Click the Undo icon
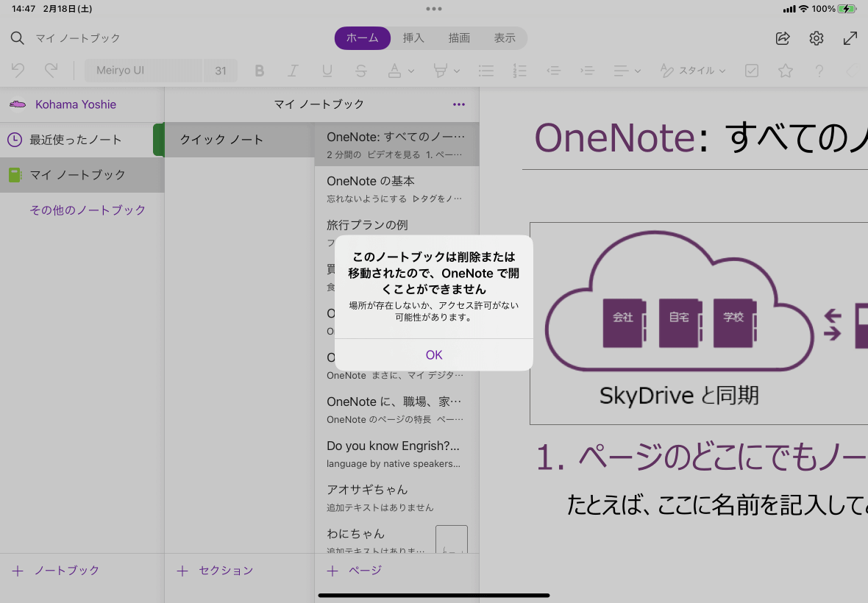The width and height of the screenshot is (868, 603). pos(18,71)
